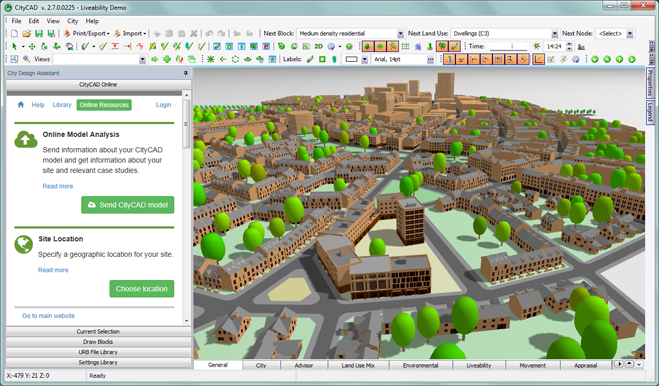Toggle the roads display button right of trees
The image size is (659, 386).
pos(454,46)
